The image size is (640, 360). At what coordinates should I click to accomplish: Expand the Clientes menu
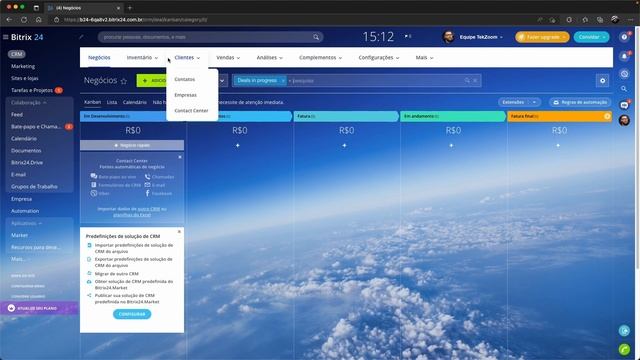[187, 58]
